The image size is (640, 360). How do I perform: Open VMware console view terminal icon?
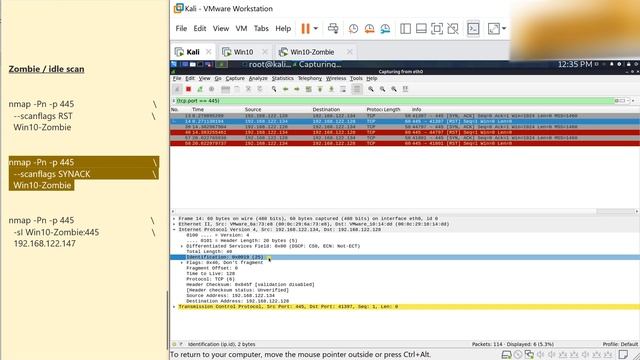473,29
